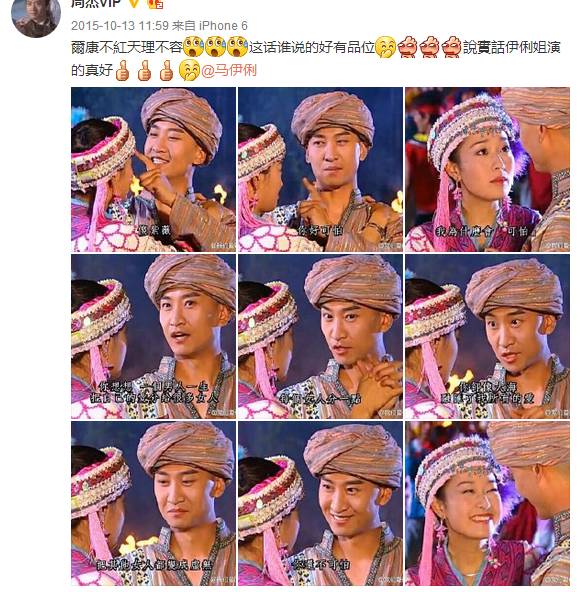Click the giggling emoji before @马伊俐
583x592 pixels.
tap(190, 70)
